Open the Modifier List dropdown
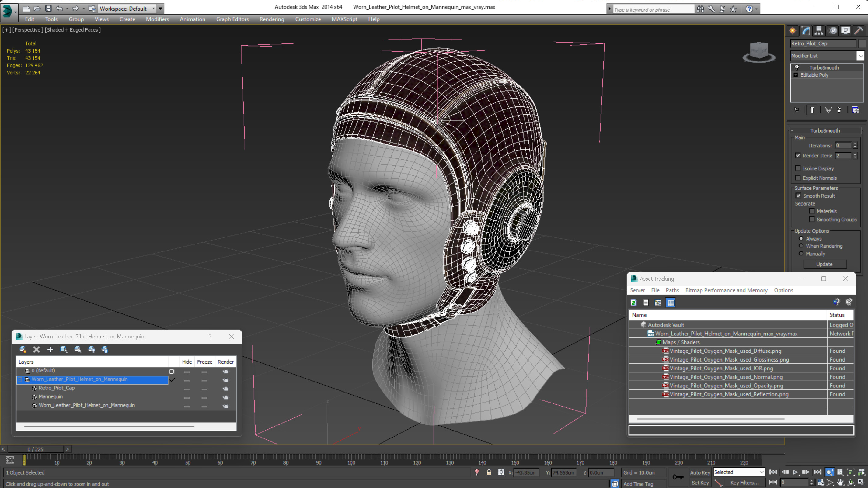This screenshot has width=868, height=488. [x=860, y=56]
